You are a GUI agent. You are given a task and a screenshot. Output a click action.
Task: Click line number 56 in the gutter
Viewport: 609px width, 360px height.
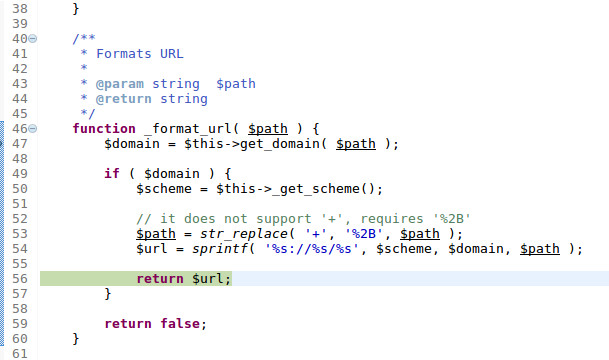click(x=20, y=279)
